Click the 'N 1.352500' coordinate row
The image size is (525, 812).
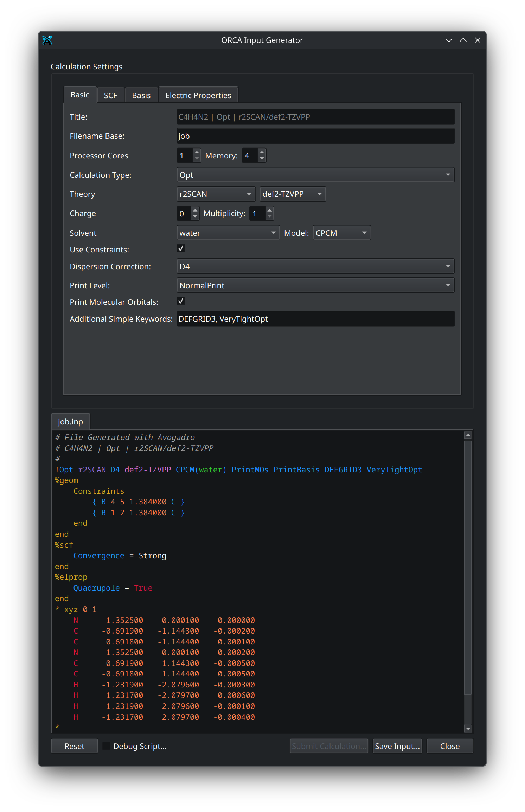coord(164,653)
